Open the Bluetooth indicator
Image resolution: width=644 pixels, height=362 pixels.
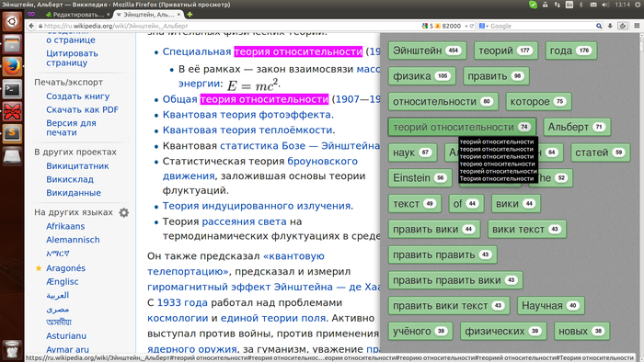[x=581, y=5]
